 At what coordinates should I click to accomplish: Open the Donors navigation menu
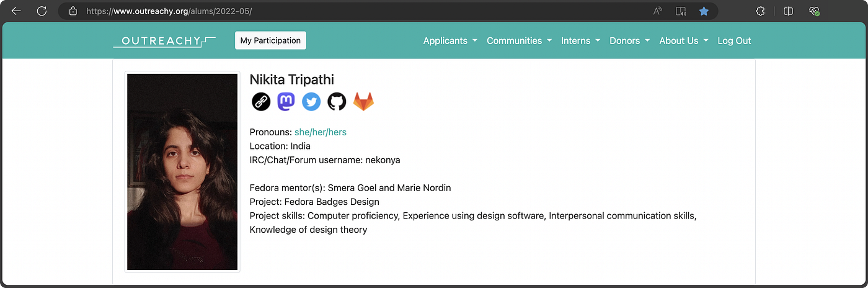[629, 40]
